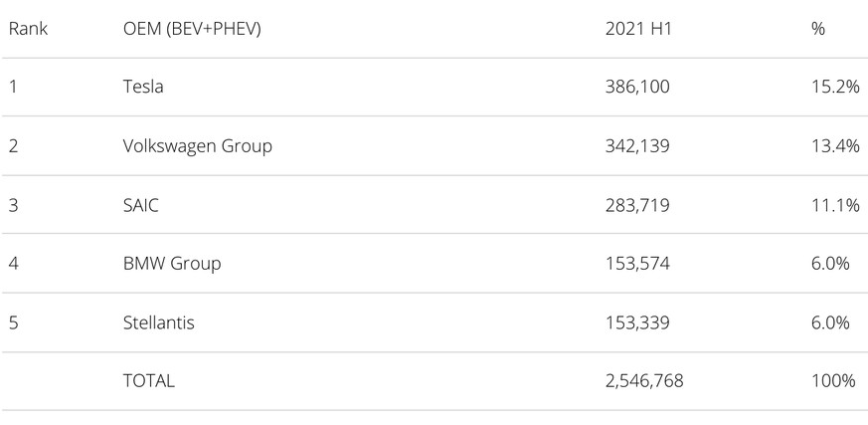The width and height of the screenshot is (868, 425).
Task: Select the 283,719 sales figure
Action: coord(637,205)
